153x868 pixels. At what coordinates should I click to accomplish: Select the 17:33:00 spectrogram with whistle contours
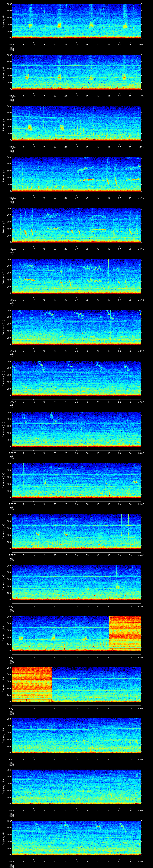click(x=76, y=225)
